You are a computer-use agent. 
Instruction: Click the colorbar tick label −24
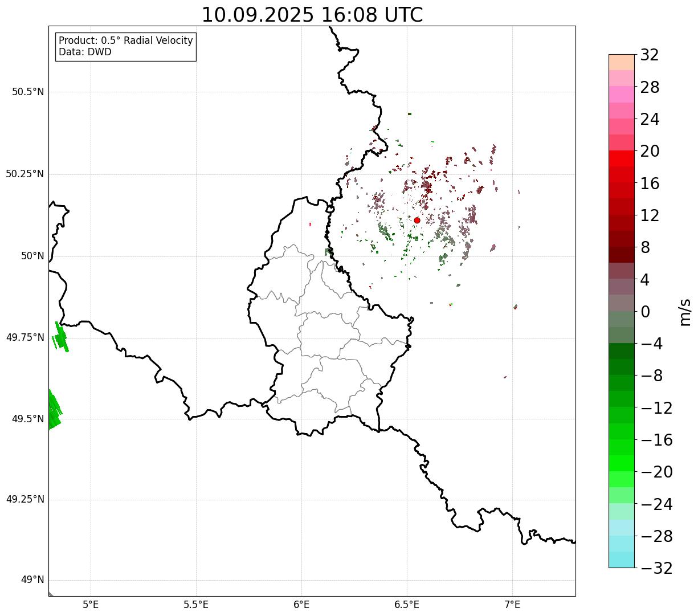click(656, 504)
